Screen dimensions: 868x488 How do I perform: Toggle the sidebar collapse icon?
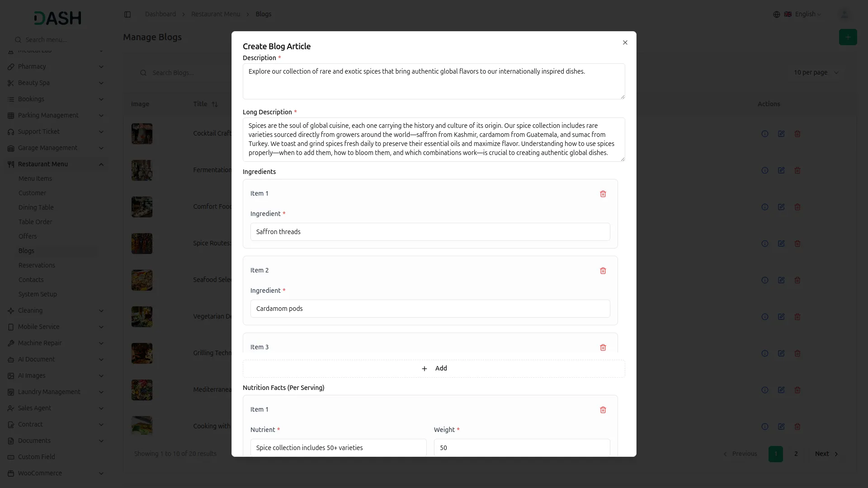[x=127, y=14]
